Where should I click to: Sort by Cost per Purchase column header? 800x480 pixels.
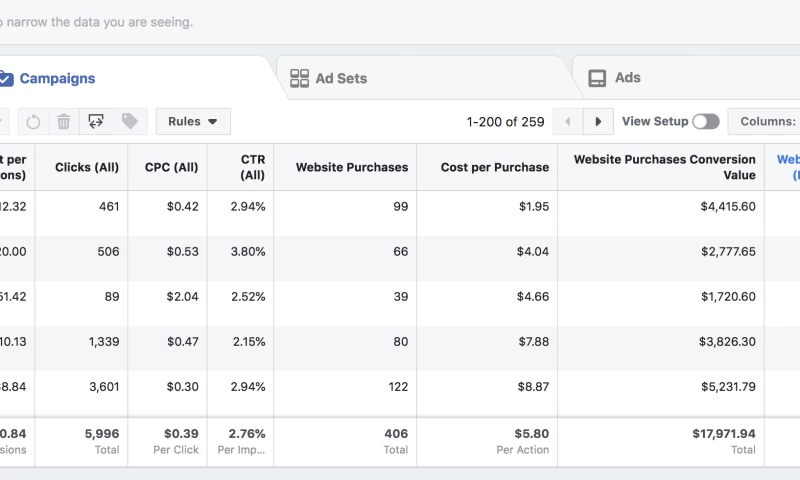[x=494, y=167]
